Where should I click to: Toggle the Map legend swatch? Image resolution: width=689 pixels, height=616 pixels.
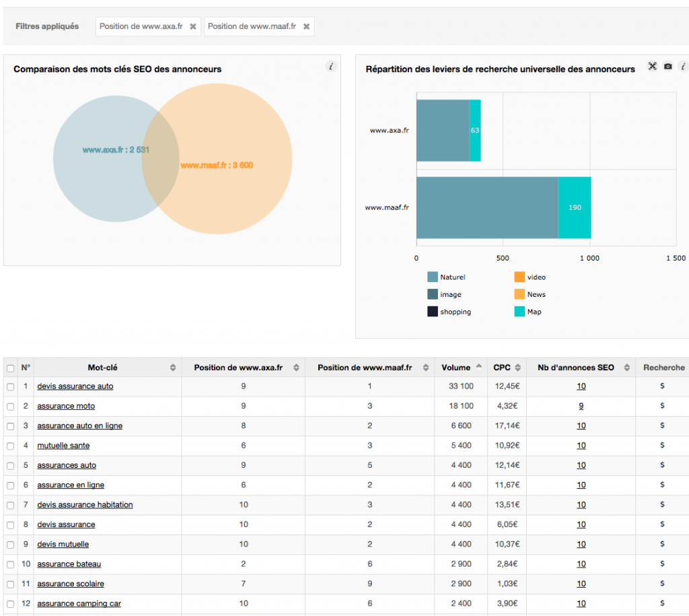click(519, 311)
